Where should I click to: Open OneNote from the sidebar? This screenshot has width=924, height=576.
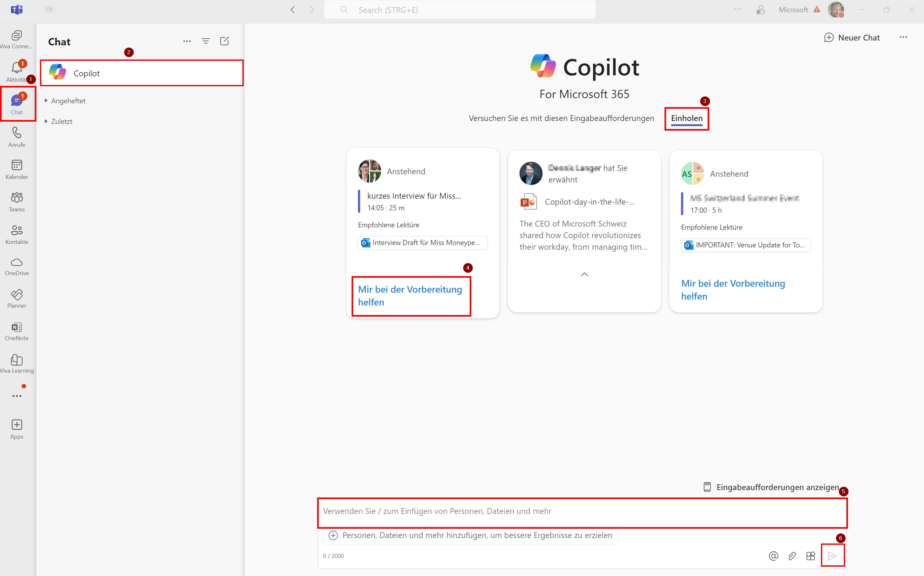16,330
